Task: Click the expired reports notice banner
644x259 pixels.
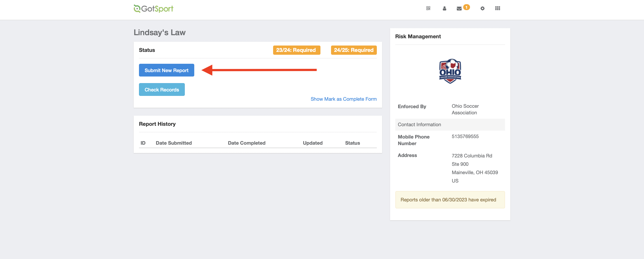Action: tap(450, 200)
